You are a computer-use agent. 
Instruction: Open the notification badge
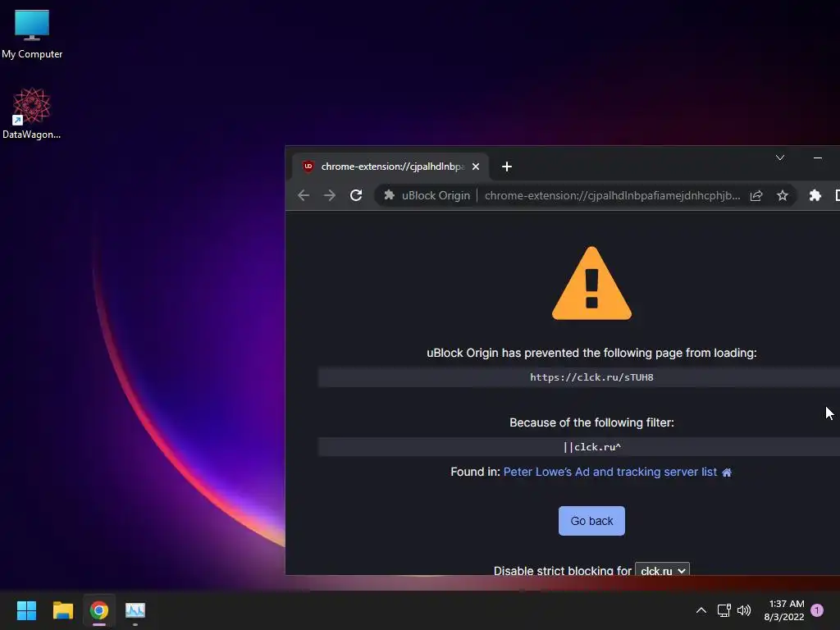click(817, 610)
